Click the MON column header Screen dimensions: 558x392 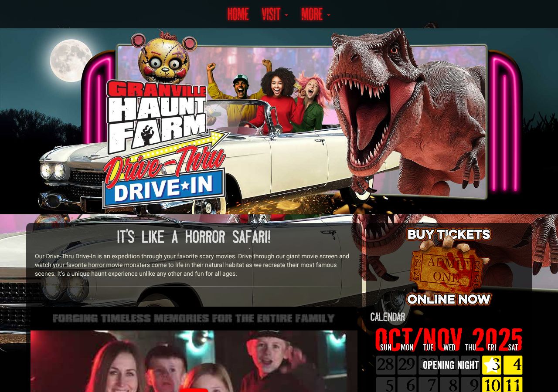coord(407,348)
